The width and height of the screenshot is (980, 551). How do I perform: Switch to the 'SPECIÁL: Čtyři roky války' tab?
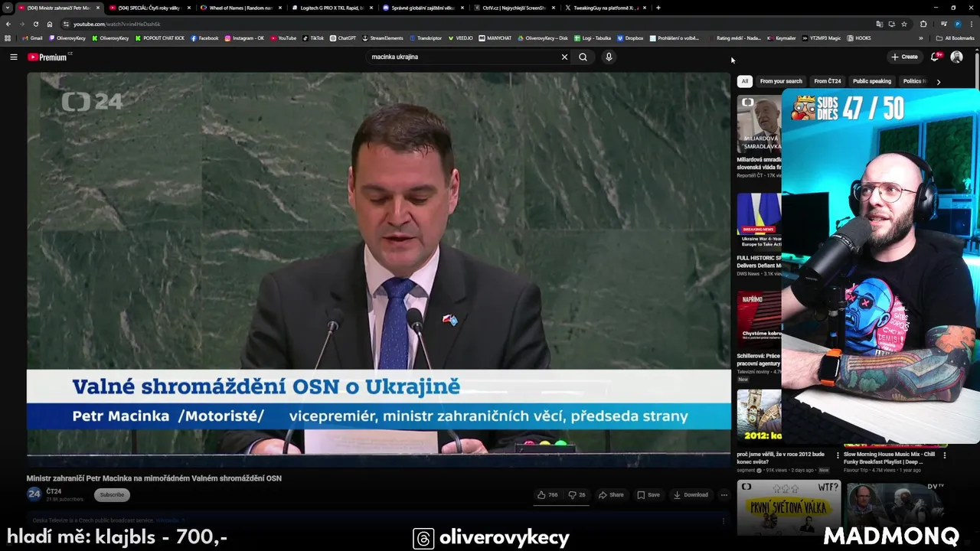coord(149,8)
